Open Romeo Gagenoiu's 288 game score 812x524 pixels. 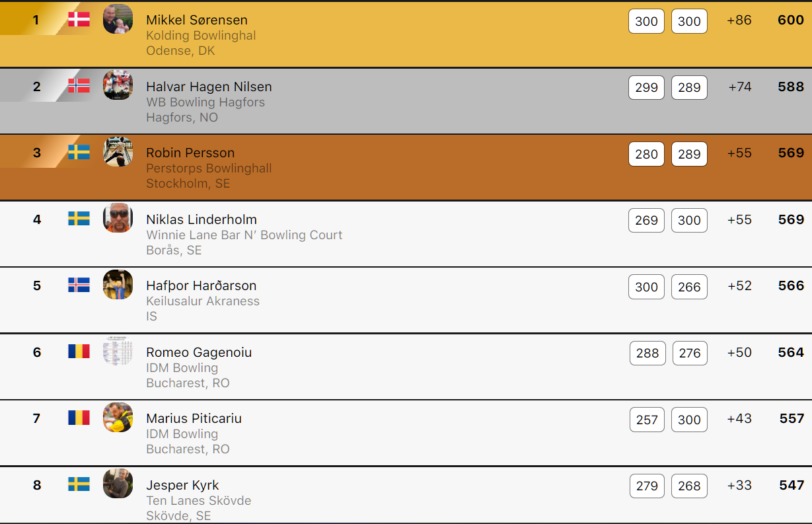[647, 354]
